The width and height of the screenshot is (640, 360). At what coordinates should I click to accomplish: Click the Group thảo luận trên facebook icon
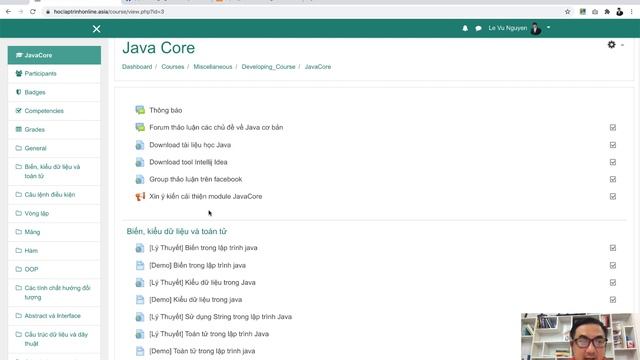[x=140, y=179]
